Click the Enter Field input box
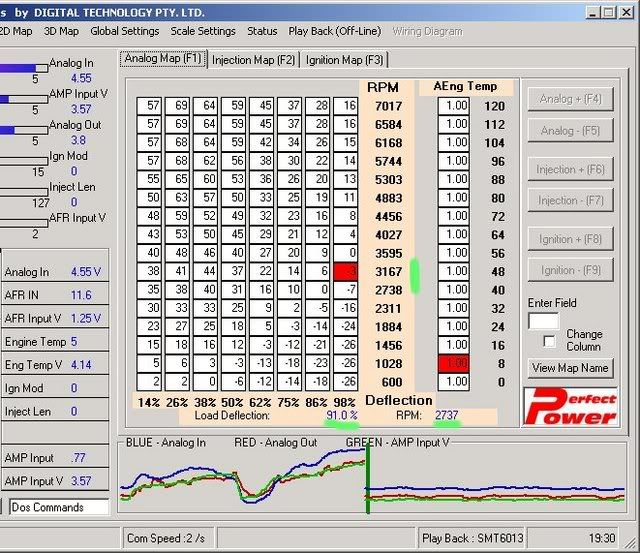The width and height of the screenshot is (640, 553). [x=543, y=320]
